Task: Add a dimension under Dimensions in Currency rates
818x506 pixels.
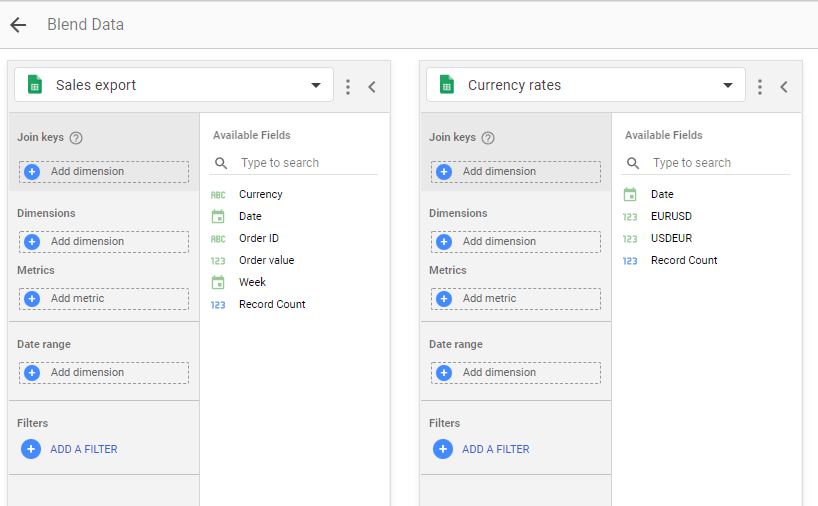Action: tap(515, 242)
